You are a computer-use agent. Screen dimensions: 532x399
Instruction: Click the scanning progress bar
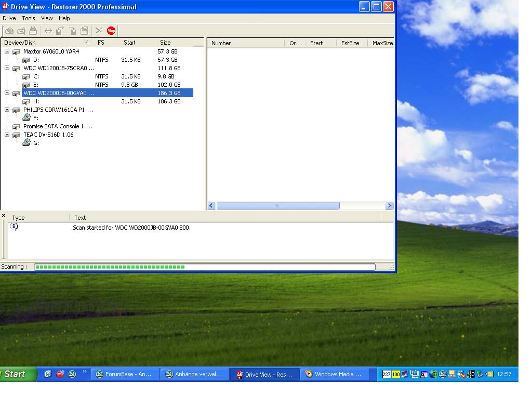click(205, 267)
